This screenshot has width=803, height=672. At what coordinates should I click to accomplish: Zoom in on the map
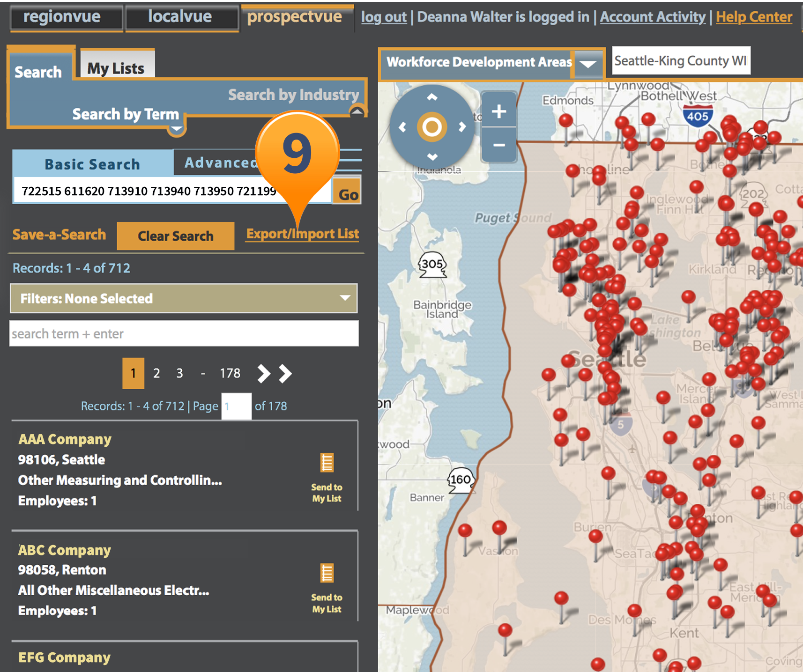coord(499,111)
